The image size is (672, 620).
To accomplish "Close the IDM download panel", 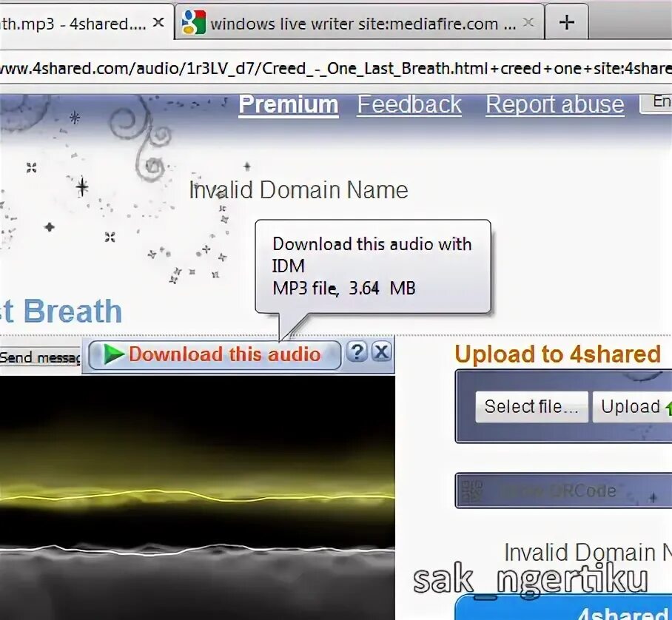I will click(x=381, y=352).
